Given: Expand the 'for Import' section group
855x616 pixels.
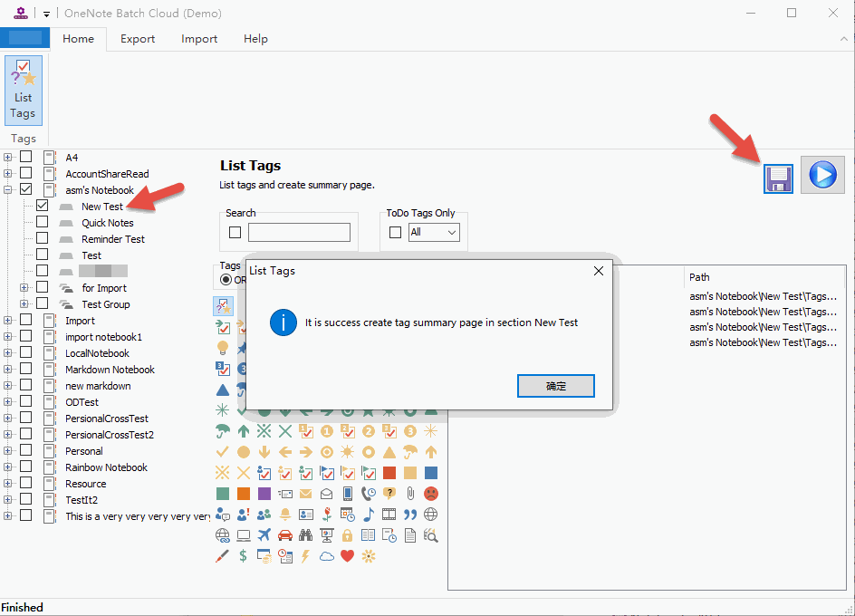Looking at the screenshot, I should coord(24,287).
